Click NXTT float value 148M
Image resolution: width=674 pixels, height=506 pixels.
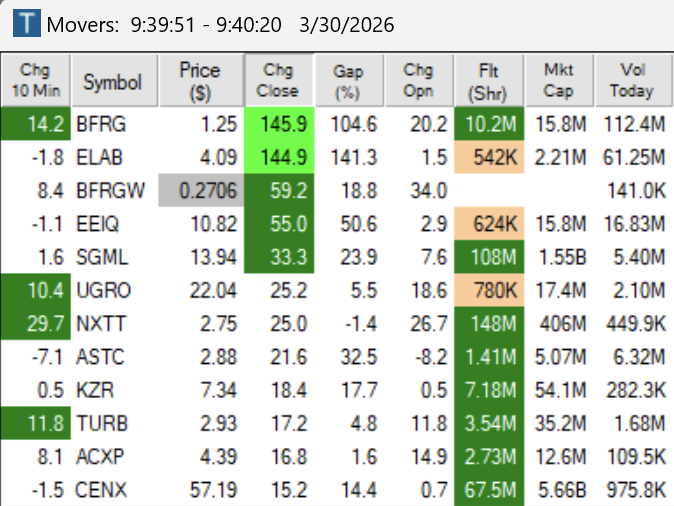click(x=489, y=323)
